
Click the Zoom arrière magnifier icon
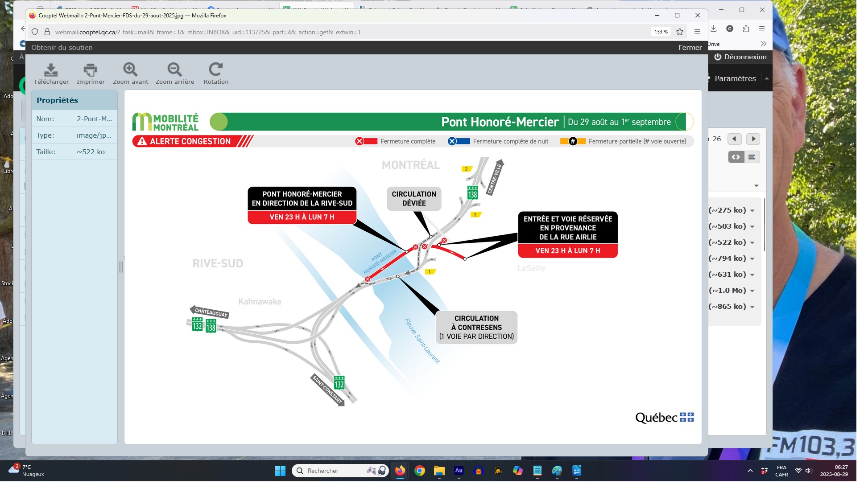(174, 70)
